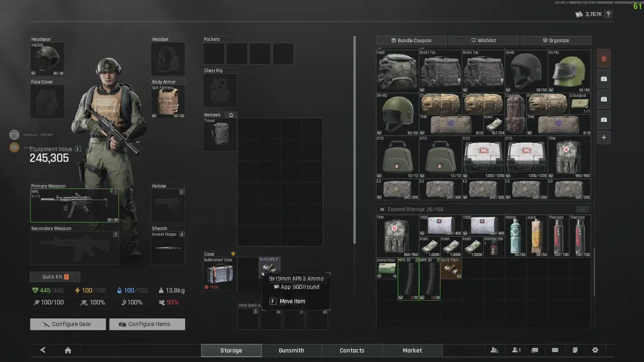This screenshot has height=362, width=644.
Task: Click the Koen currency balance 3,767K
Action: tap(589, 15)
